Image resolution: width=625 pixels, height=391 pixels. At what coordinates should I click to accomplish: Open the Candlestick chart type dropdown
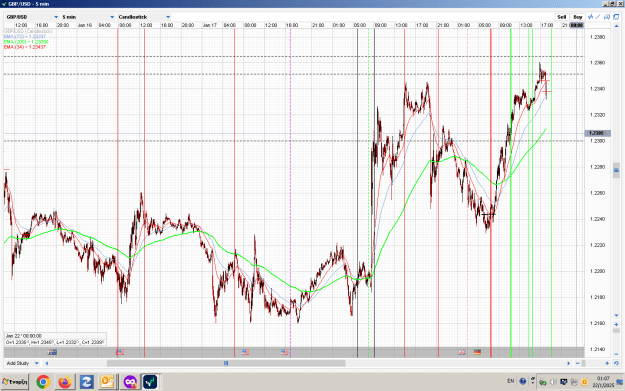click(x=144, y=17)
